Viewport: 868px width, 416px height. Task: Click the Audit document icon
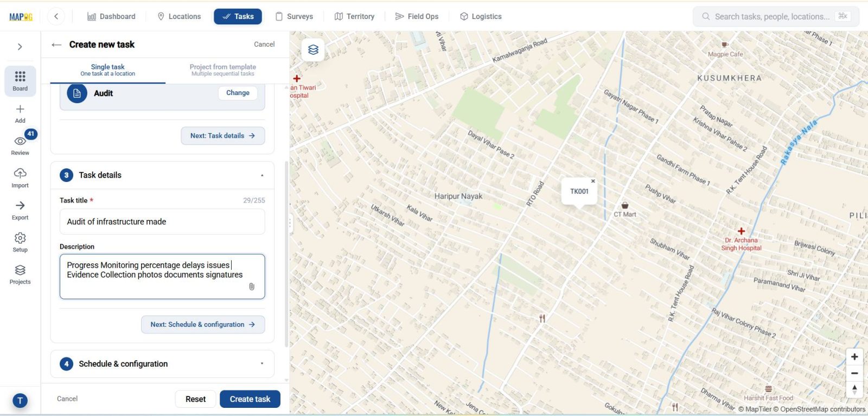pyautogui.click(x=77, y=93)
